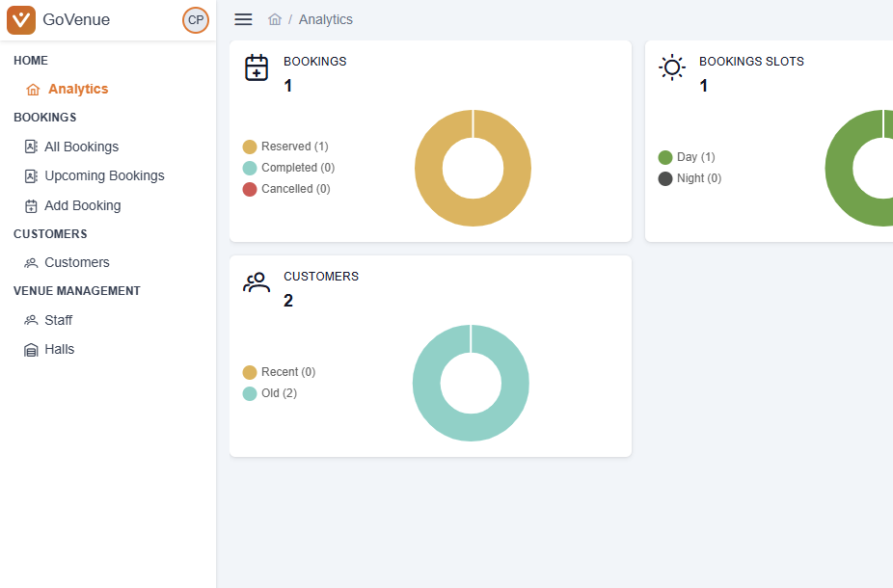Go to All Bookings
This screenshot has width=893, height=588.
pyautogui.click(x=81, y=147)
